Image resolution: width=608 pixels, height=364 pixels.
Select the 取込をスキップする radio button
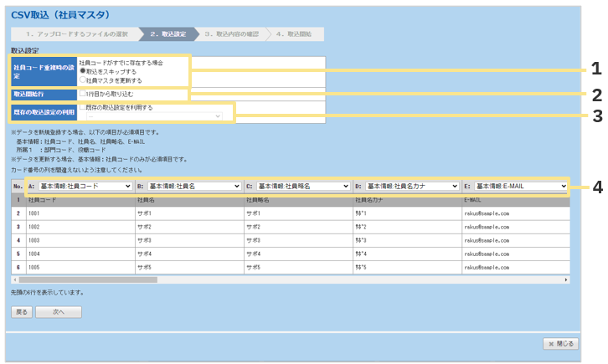pyautogui.click(x=82, y=72)
